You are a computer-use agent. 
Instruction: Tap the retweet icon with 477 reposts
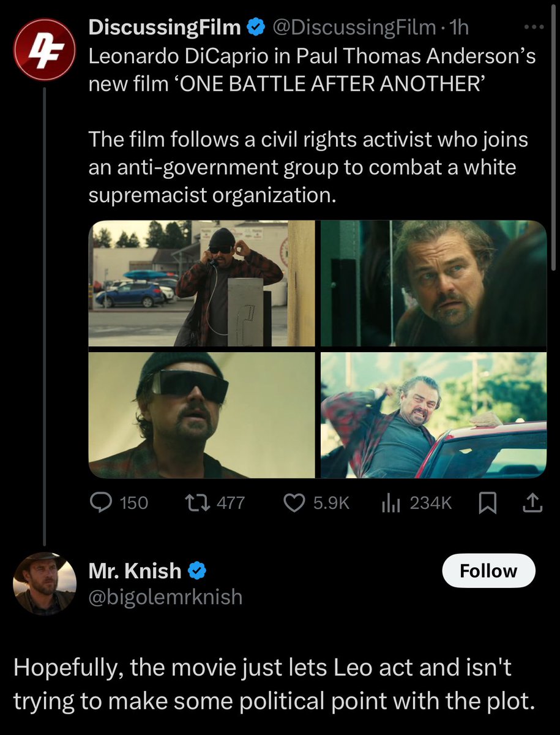click(196, 503)
